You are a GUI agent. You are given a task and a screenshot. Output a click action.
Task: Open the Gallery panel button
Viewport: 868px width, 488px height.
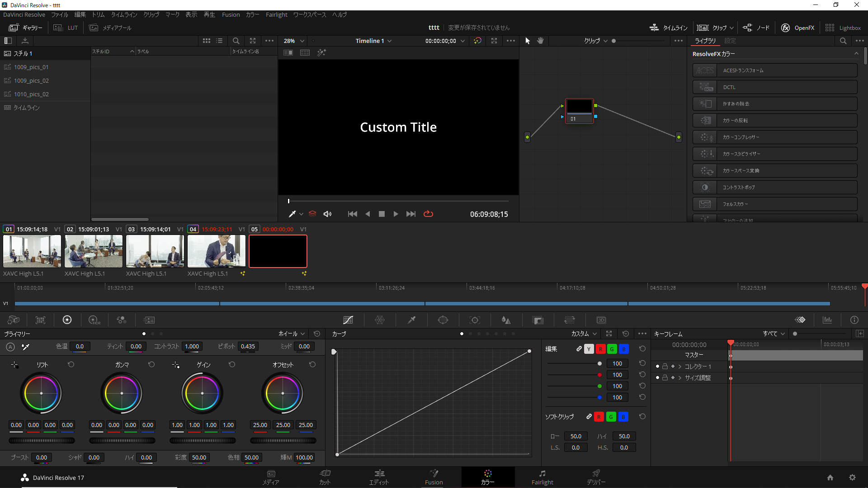[26, 28]
